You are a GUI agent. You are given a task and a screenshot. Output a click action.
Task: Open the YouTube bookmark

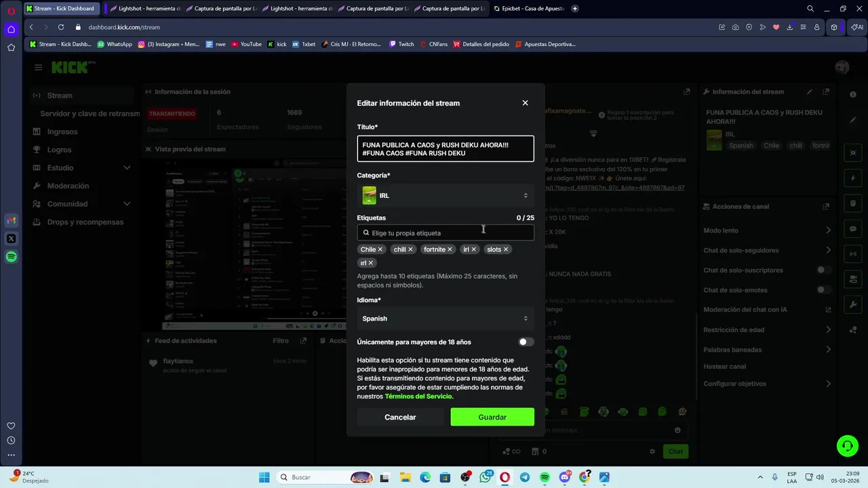point(246,44)
